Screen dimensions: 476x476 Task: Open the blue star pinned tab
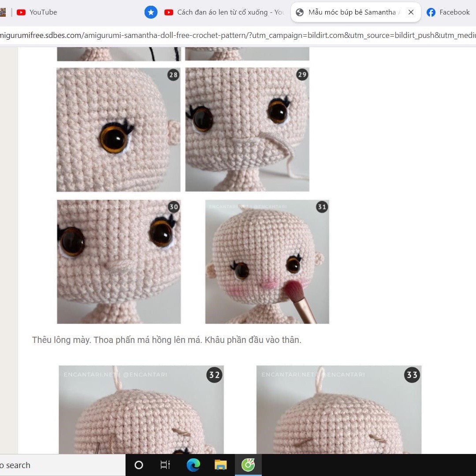tap(151, 12)
